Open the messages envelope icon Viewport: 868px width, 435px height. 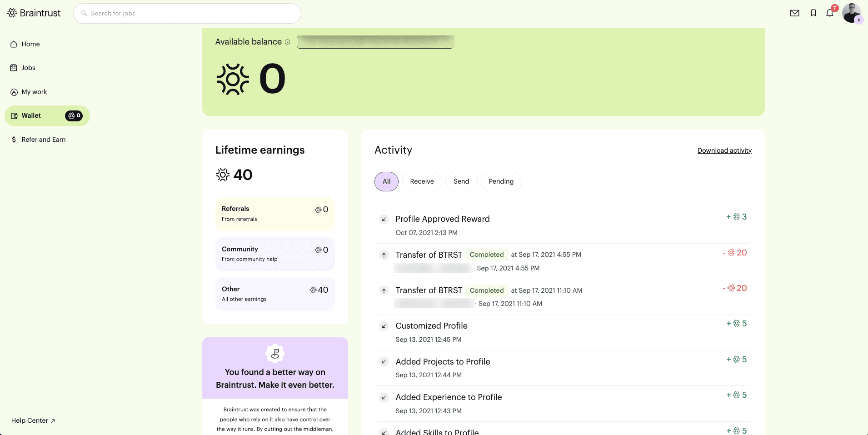pyautogui.click(x=794, y=13)
